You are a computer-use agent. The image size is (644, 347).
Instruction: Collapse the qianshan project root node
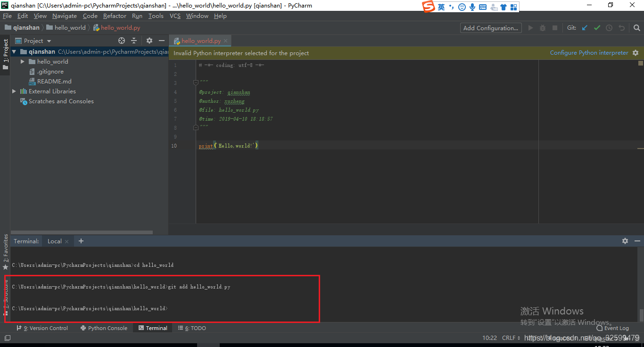coord(14,51)
